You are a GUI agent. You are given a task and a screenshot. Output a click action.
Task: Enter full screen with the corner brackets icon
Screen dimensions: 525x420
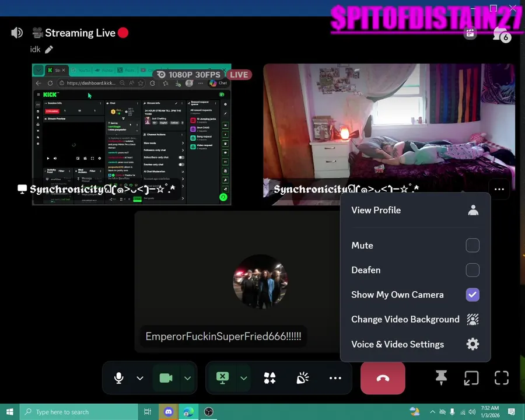coord(501,378)
